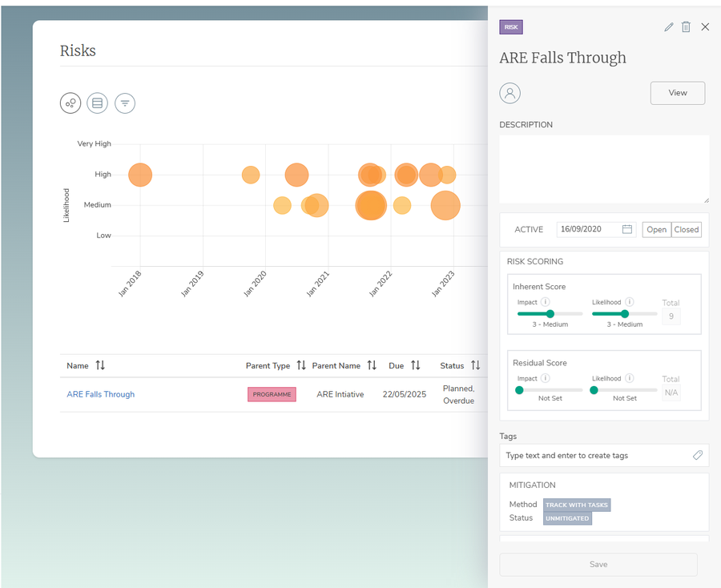Click the trash delete icon
The height and width of the screenshot is (588, 721).
tap(686, 27)
